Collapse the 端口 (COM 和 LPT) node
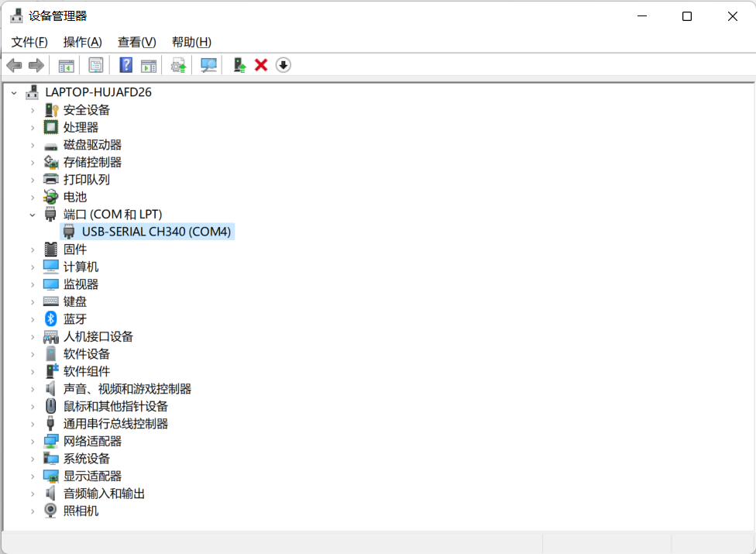The width and height of the screenshot is (756, 554). click(33, 215)
